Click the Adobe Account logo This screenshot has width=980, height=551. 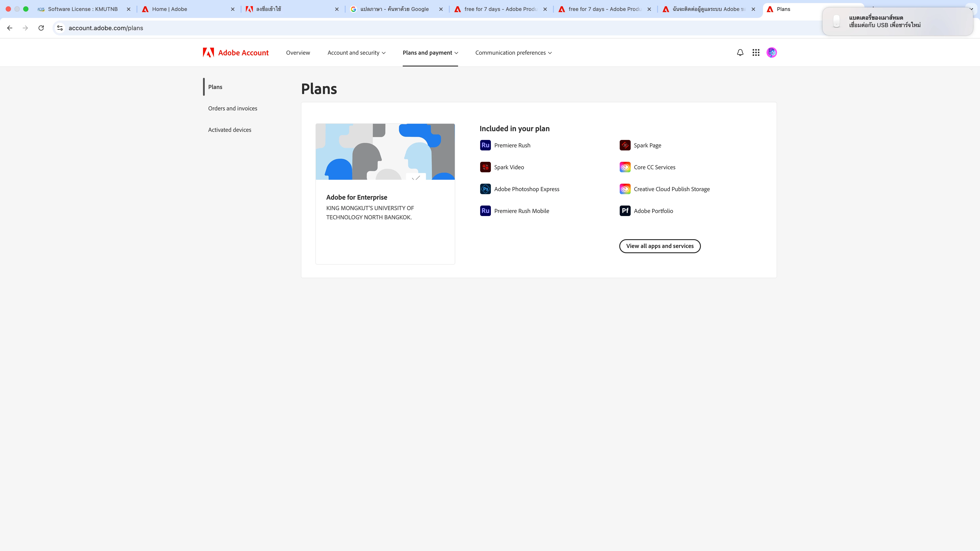(236, 53)
